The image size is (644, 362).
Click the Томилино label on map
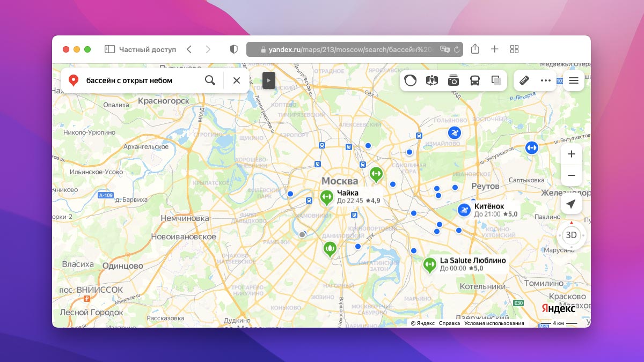[544, 283]
